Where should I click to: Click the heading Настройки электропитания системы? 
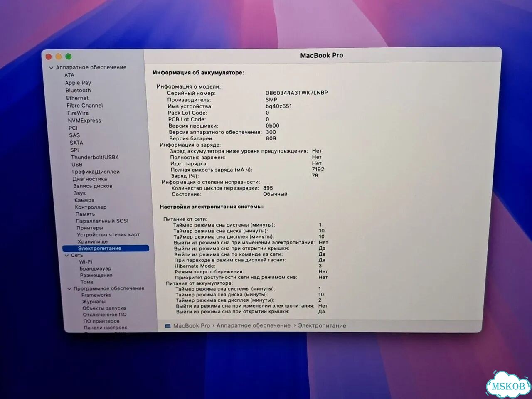tap(212, 207)
